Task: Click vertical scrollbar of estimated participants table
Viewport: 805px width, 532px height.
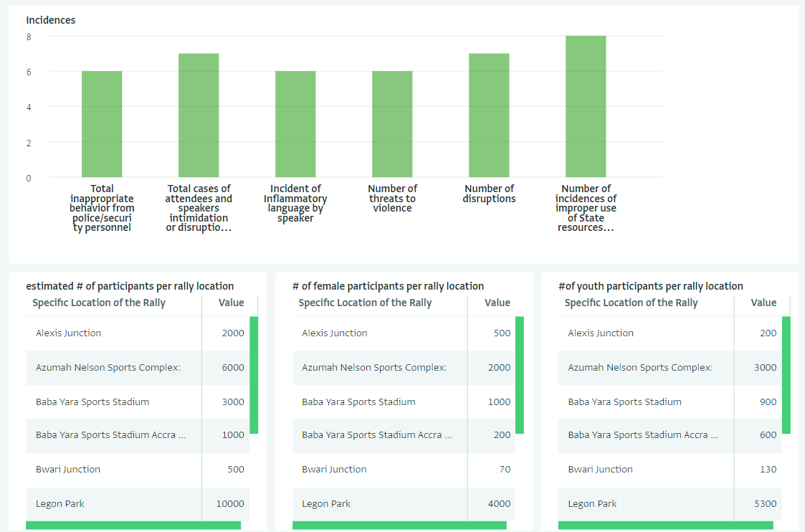Action: pos(254,375)
